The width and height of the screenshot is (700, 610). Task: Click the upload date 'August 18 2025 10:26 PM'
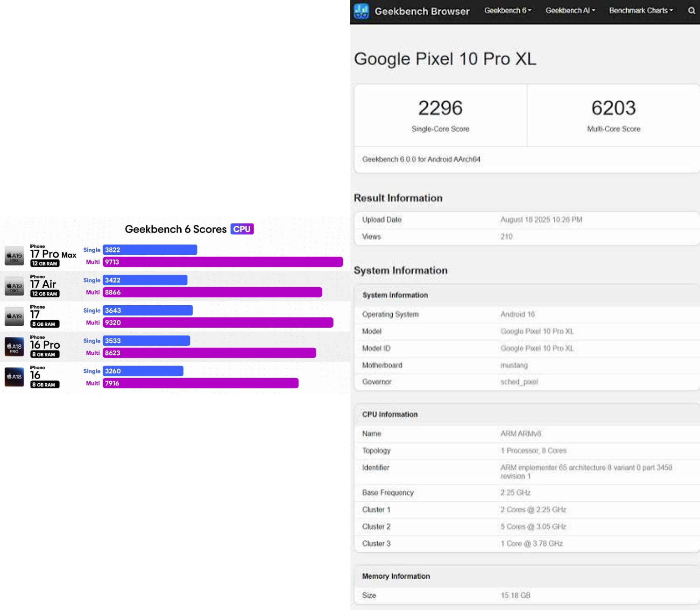[541, 220]
